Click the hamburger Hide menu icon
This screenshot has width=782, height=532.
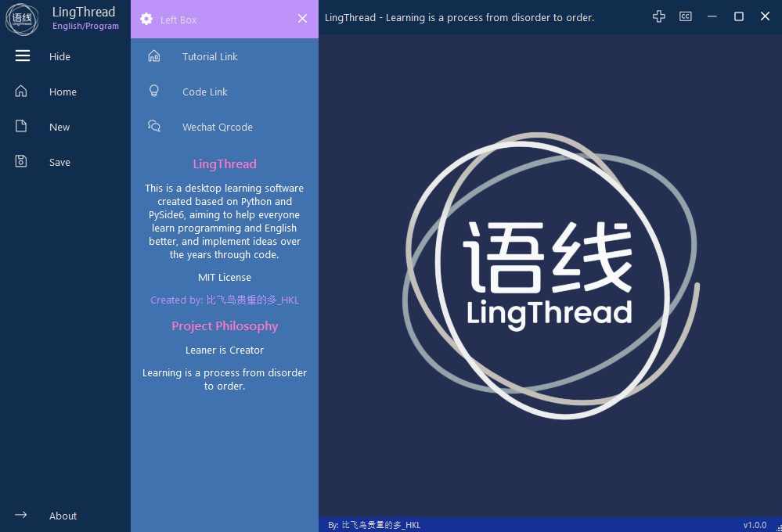point(23,56)
